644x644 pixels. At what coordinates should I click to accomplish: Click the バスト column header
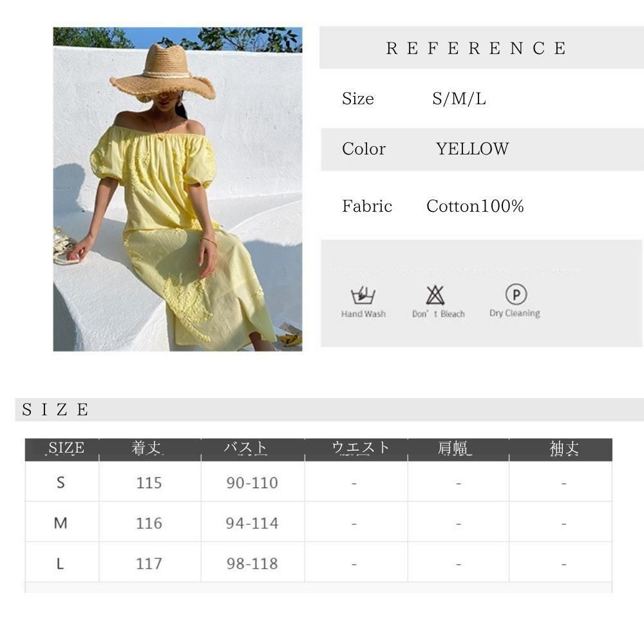[245, 448]
